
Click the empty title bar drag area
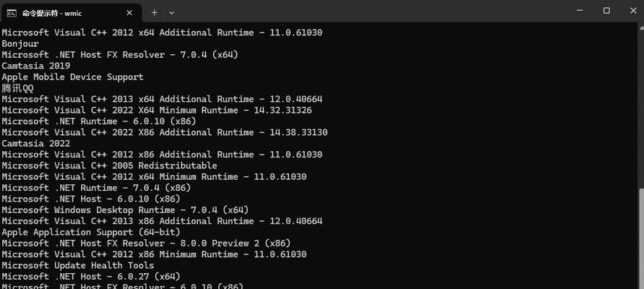[x=361, y=12]
